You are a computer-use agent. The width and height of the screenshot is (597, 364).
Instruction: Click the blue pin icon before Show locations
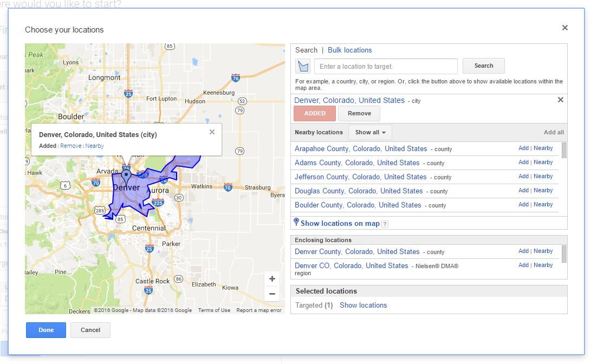point(296,223)
